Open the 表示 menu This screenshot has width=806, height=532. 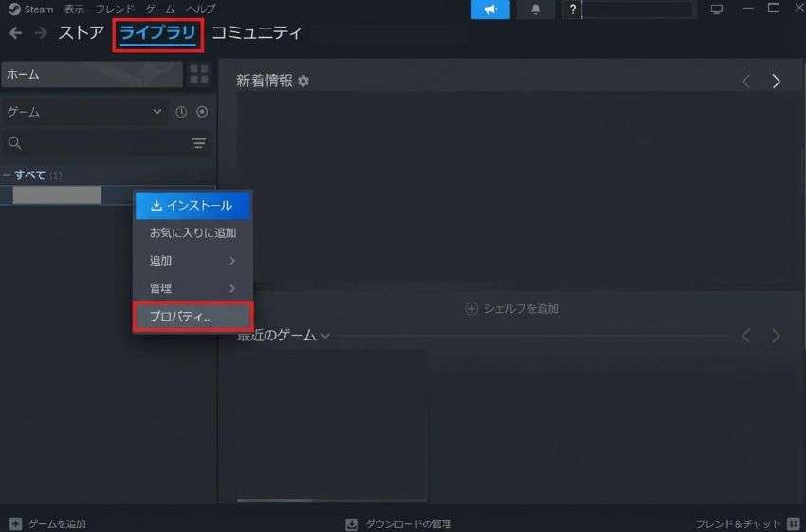[74, 9]
